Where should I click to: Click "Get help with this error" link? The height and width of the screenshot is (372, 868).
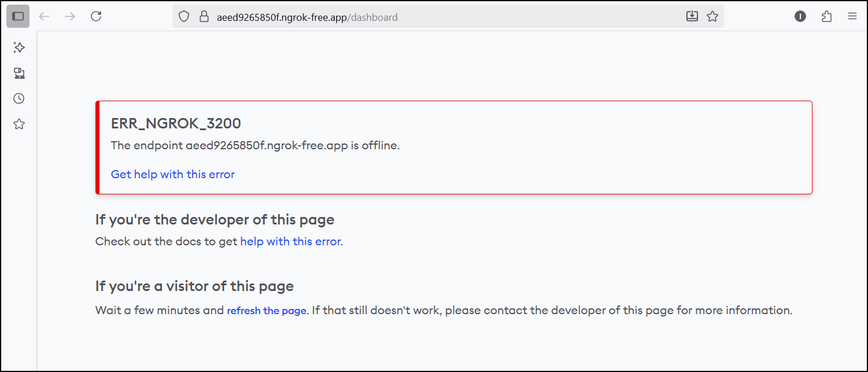coord(172,174)
